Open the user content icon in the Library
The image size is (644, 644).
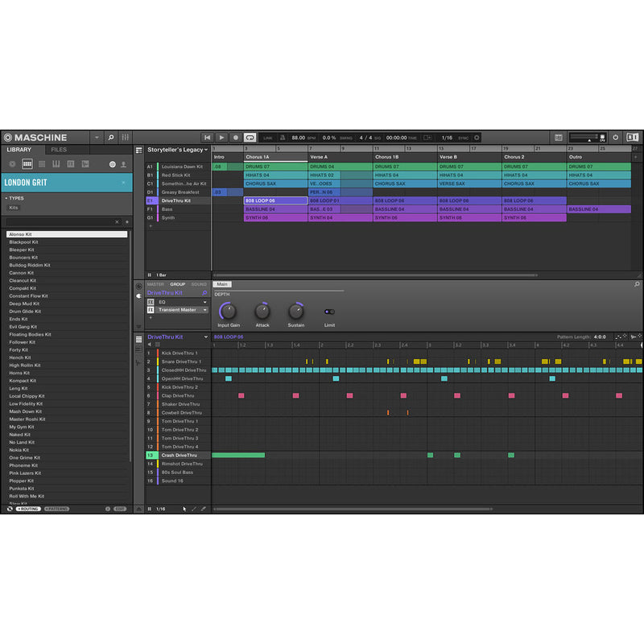click(124, 164)
